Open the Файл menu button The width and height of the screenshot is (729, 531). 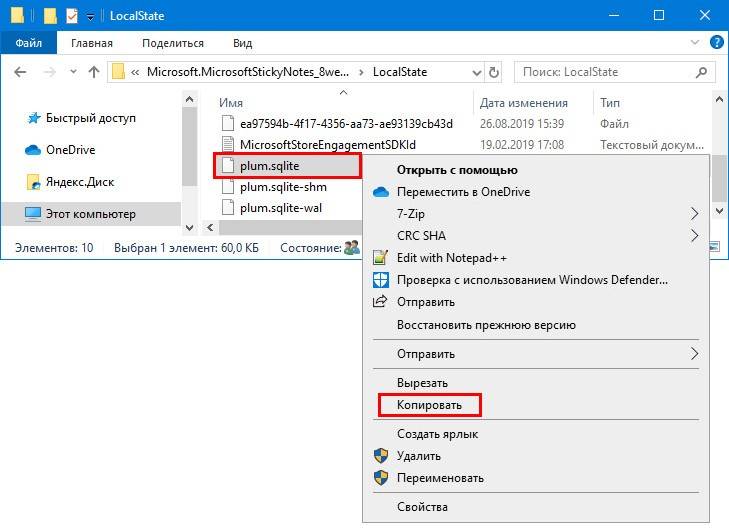click(x=28, y=43)
